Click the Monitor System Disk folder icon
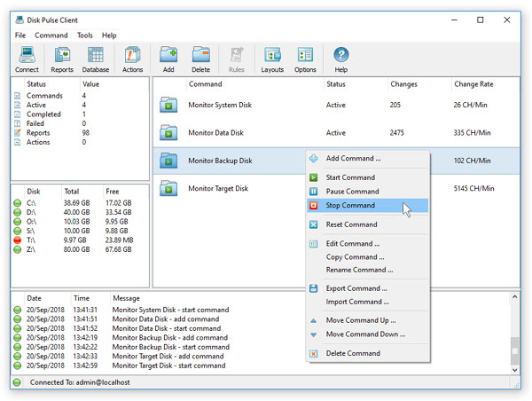 click(x=168, y=105)
